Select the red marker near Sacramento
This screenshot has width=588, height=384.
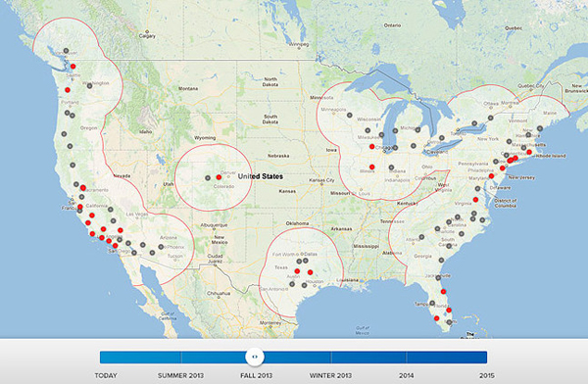pos(83,188)
